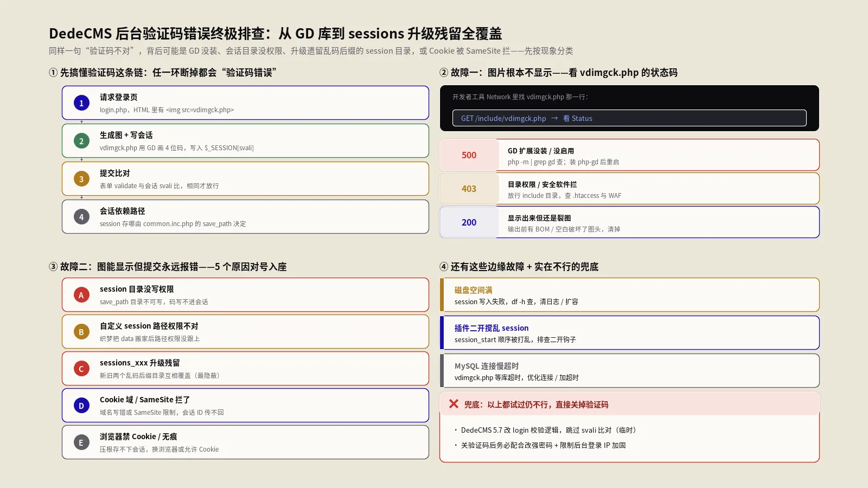
Task: Click the MySQL 连接慢超时 heading
Action: tap(487, 366)
